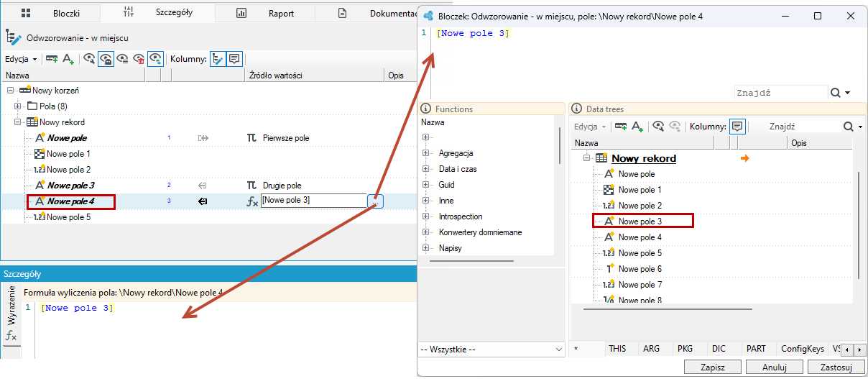Toggle the tree edit column button in Kolumny
Screen dimensions: 868x379
(x=218, y=59)
